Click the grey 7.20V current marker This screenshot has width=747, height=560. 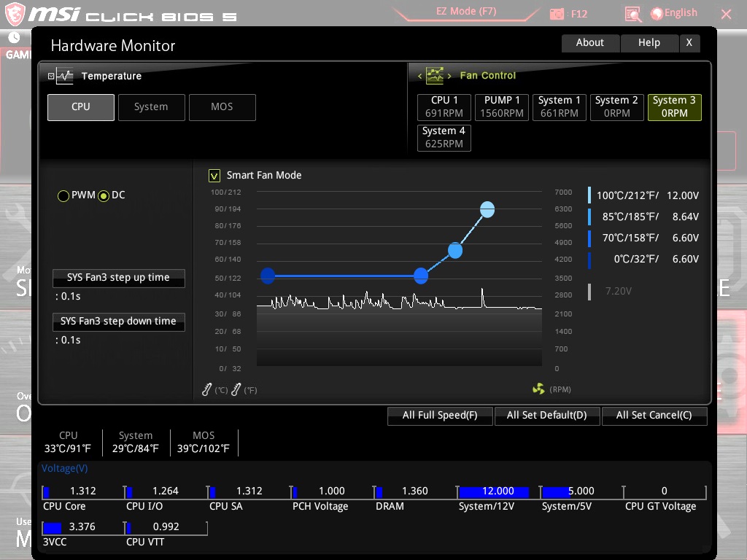click(589, 292)
